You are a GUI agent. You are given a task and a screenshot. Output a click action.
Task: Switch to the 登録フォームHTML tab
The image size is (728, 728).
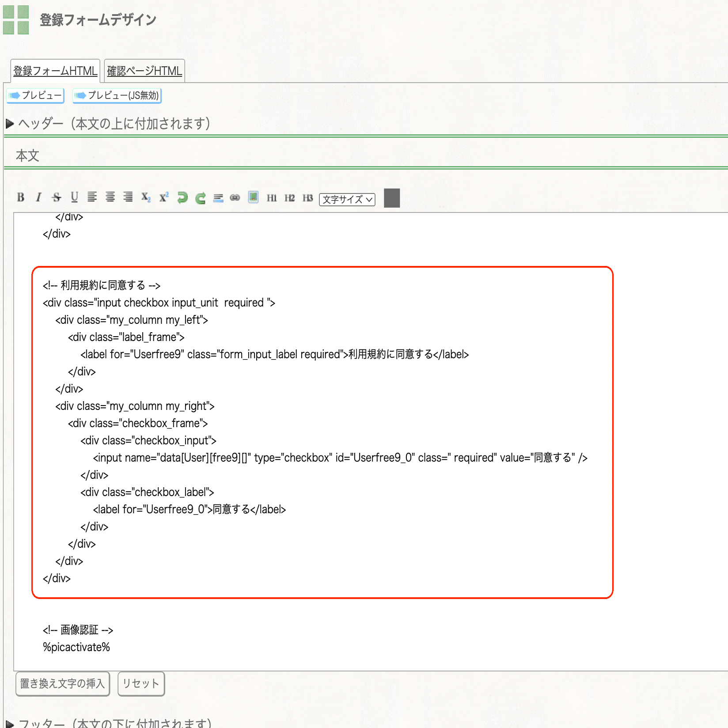tap(55, 70)
